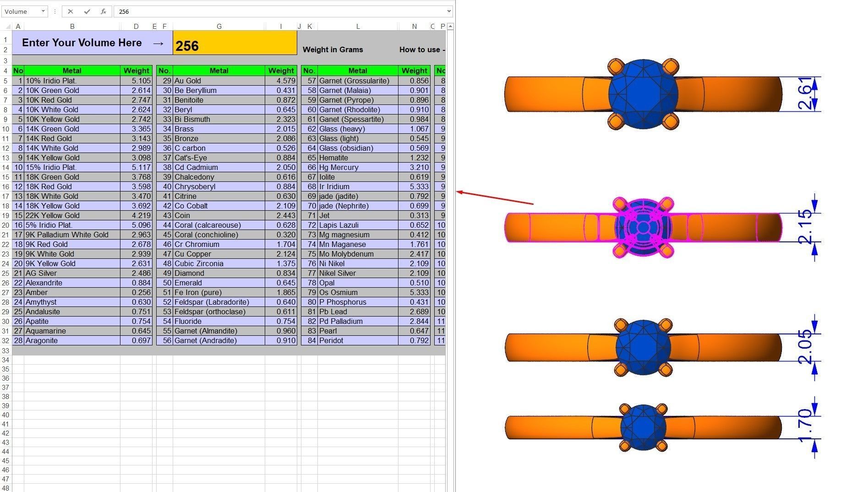868x492 pixels.
Task: Select row 40 header
Action: [x=6, y=415]
